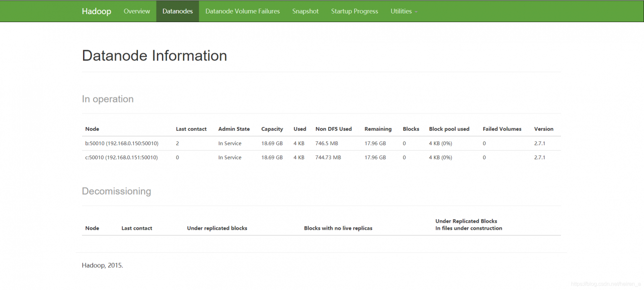
Task: Click the Version column header
Action: point(544,129)
